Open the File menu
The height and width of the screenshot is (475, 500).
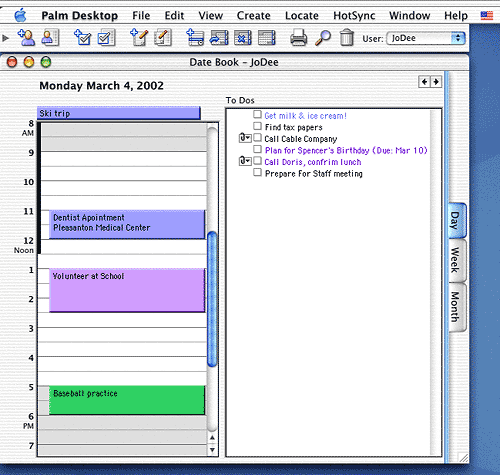[141, 16]
